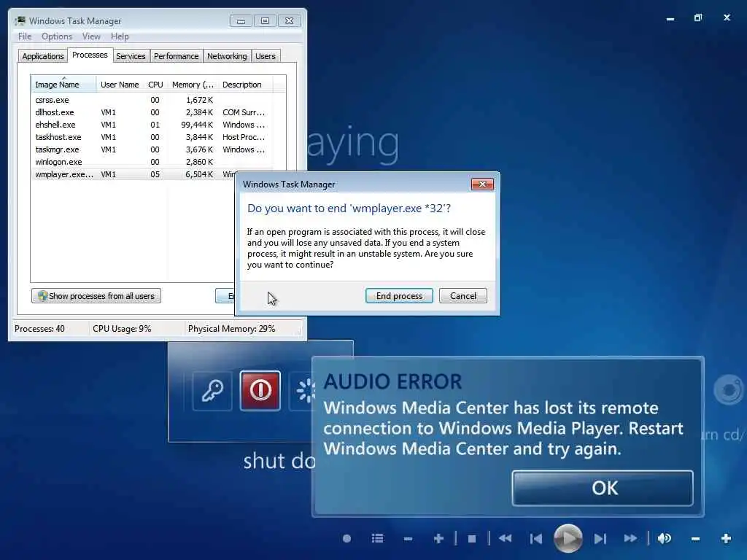Viewport: 747px width, 560px height.
Task: Select the dllhost.exe process row
Action: pyautogui.click(x=152, y=112)
